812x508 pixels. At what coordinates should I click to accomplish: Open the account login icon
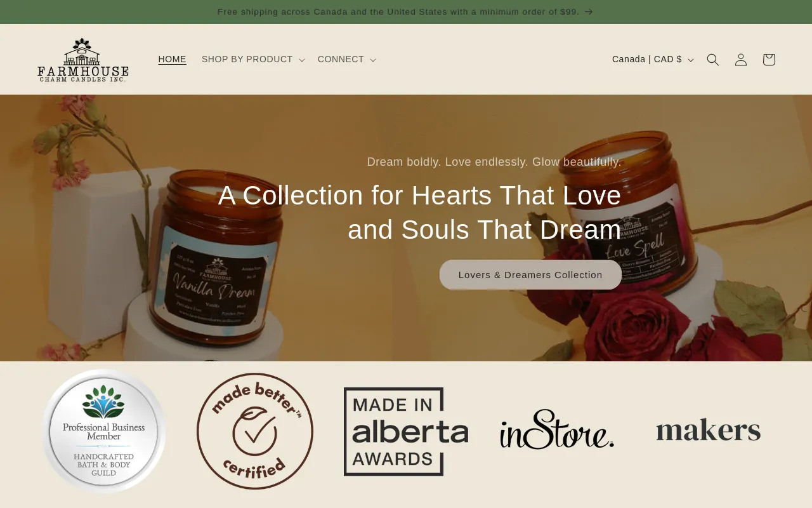point(741,60)
